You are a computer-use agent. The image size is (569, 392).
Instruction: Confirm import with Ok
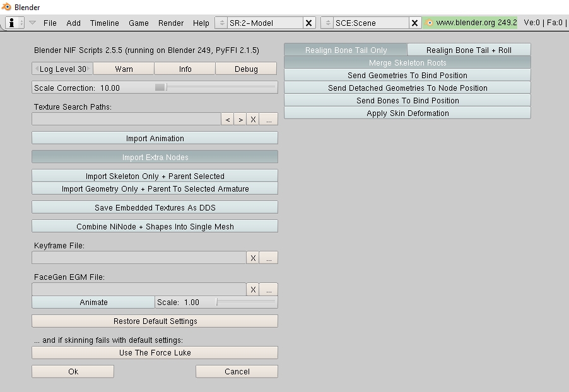click(x=73, y=371)
